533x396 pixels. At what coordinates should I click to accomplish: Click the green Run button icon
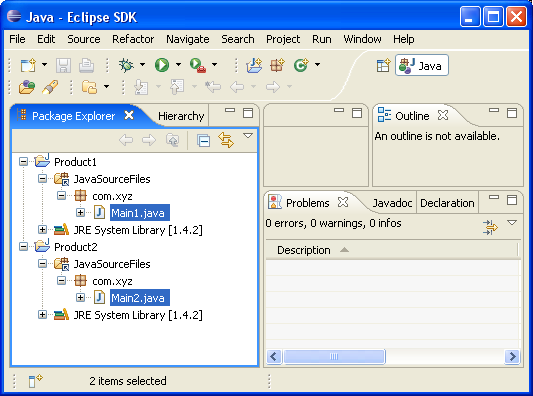[x=162, y=65]
